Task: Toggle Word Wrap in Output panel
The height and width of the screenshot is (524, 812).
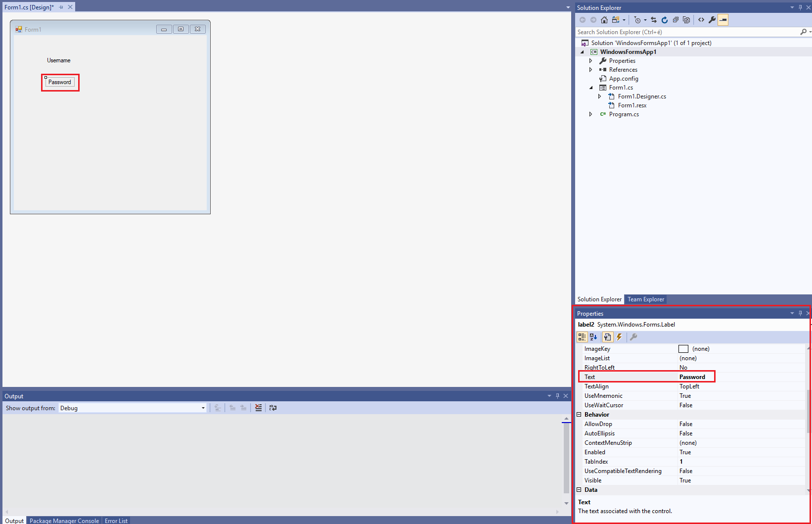Action: [273, 408]
